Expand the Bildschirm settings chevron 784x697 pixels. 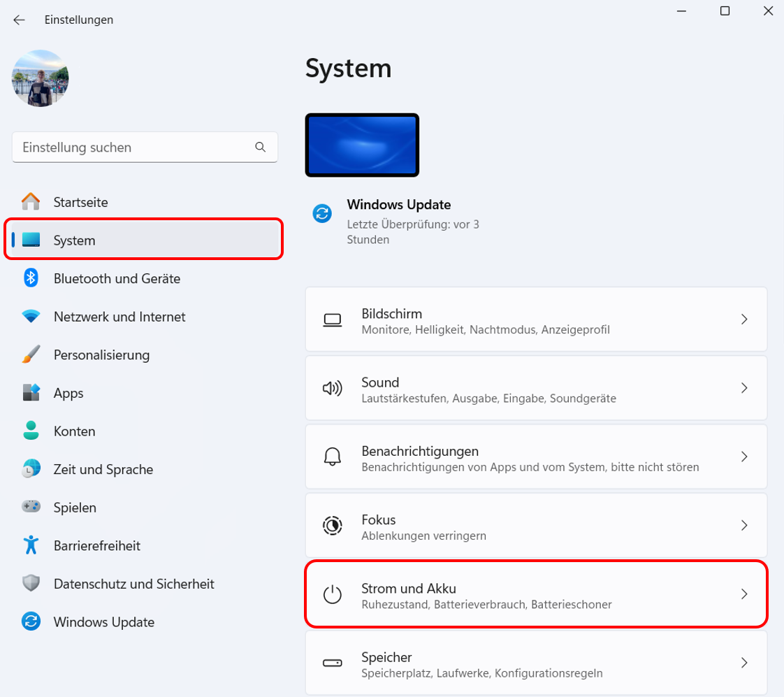[x=744, y=319]
